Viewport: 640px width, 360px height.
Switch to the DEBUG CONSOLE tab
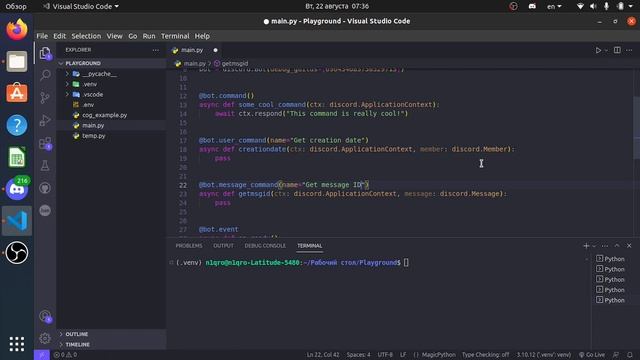(x=265, y=246)
